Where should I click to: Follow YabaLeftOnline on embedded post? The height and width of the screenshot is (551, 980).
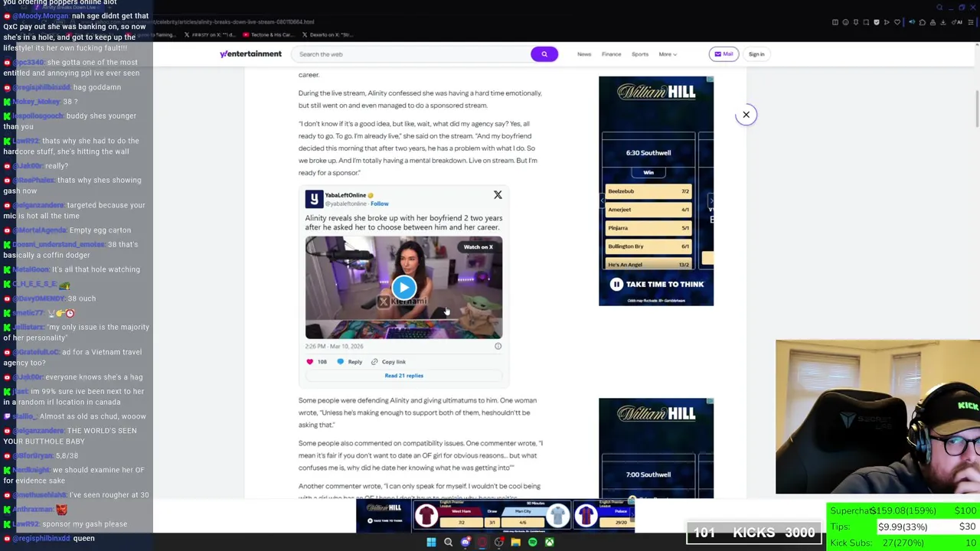pos(380,204)
